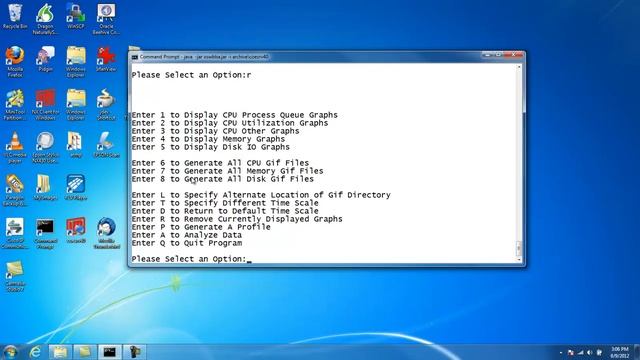Open the NX Client for Windows shortcut
Image resolution: width=640 pixels, height=360 pixels.
click(x=45, y=105)
